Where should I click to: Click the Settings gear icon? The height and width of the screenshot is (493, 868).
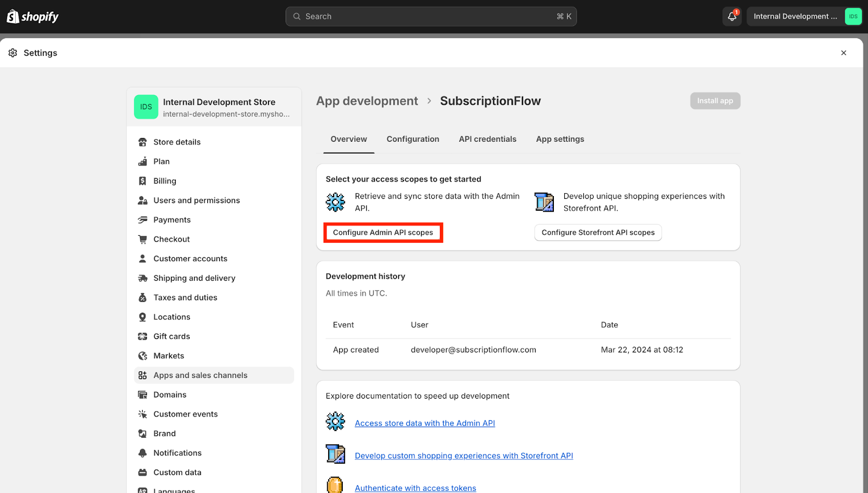13,53
